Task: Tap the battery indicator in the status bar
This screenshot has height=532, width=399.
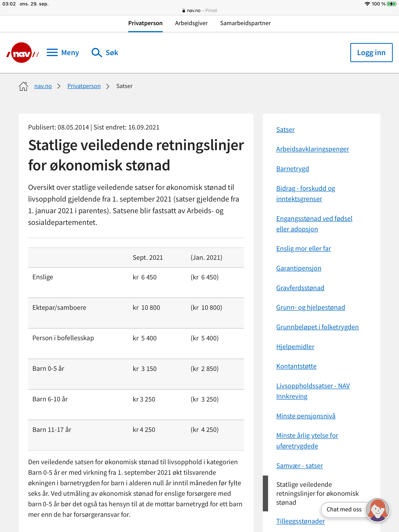Action: [x=392, y=4]
